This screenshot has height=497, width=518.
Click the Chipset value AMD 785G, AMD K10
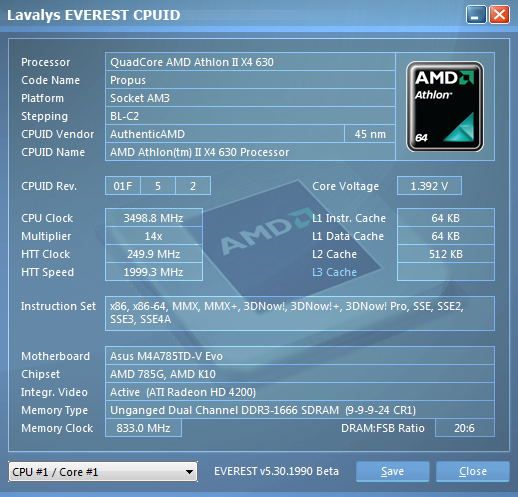pos(300,374)
